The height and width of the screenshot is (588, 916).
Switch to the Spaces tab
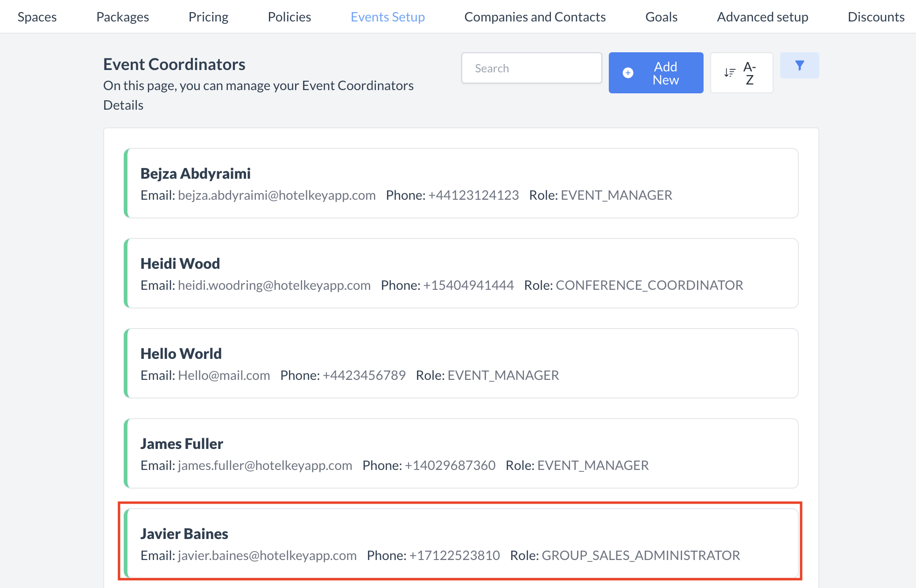tap(37, 16)
